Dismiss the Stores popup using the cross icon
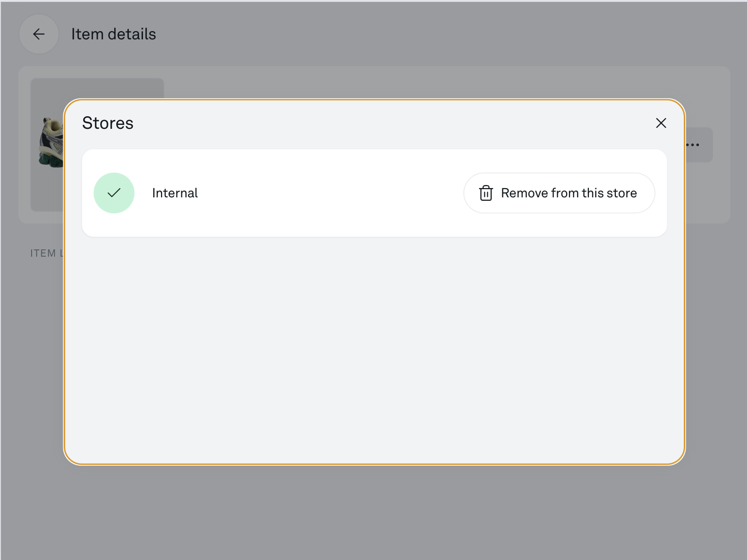The image size is (747, 560). point(661,123)
